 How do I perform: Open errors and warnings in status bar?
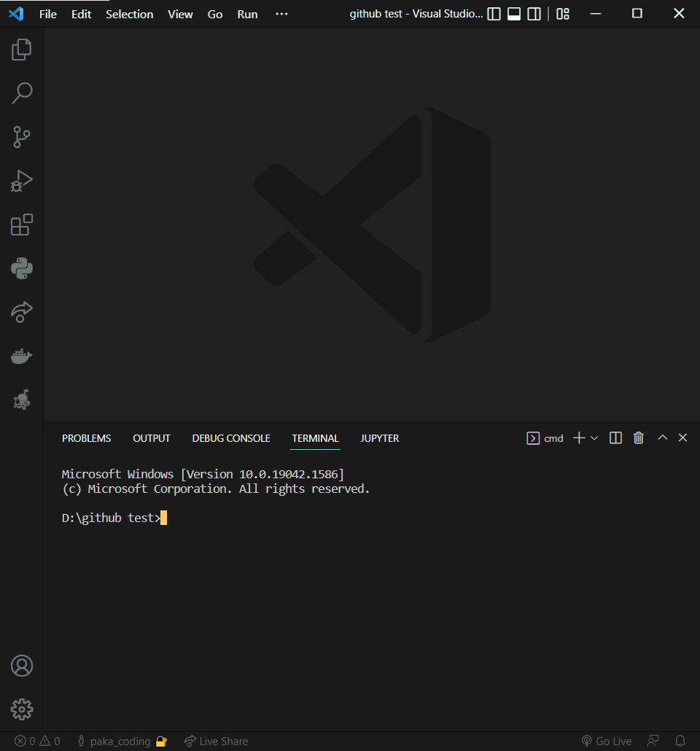(37, 741)
